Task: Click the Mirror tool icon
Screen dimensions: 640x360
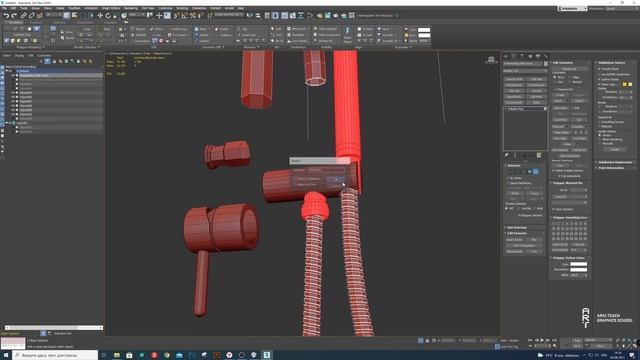Action: click(x=249, y=16)
